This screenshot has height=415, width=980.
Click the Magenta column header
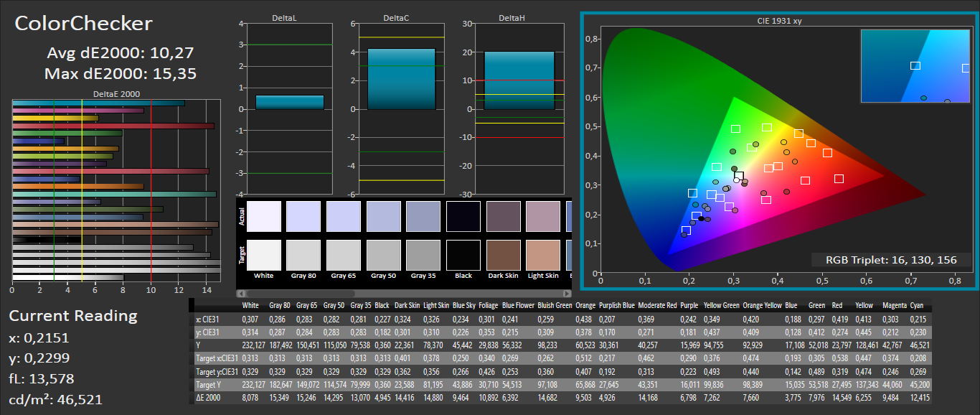[x=894, y=305]
